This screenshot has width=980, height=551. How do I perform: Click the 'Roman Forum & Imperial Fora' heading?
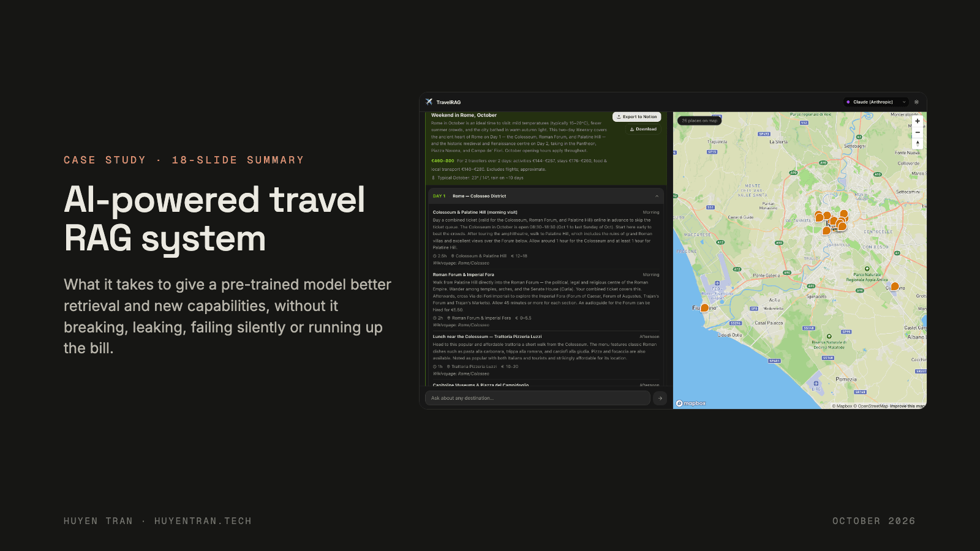click(x=463, y=275)
